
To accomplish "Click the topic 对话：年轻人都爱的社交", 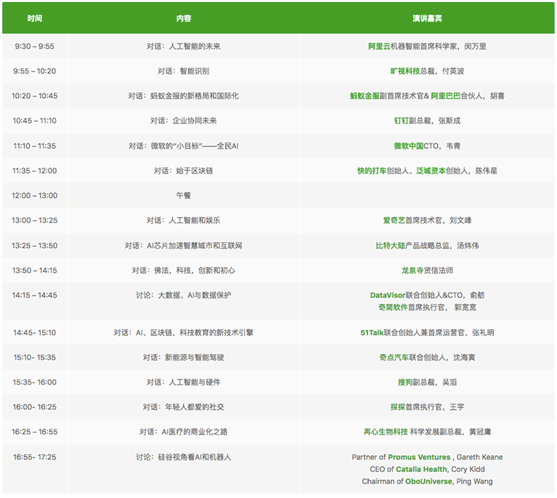I will 183,407.
